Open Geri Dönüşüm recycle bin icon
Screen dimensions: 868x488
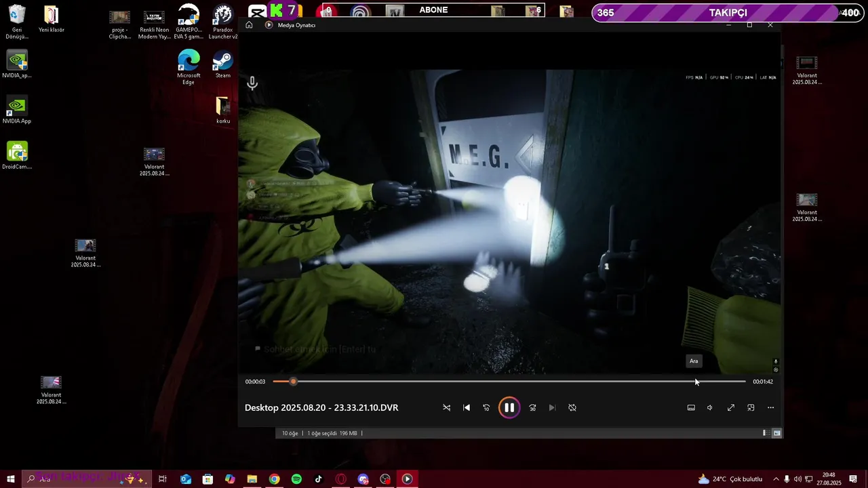coord(17,22)
